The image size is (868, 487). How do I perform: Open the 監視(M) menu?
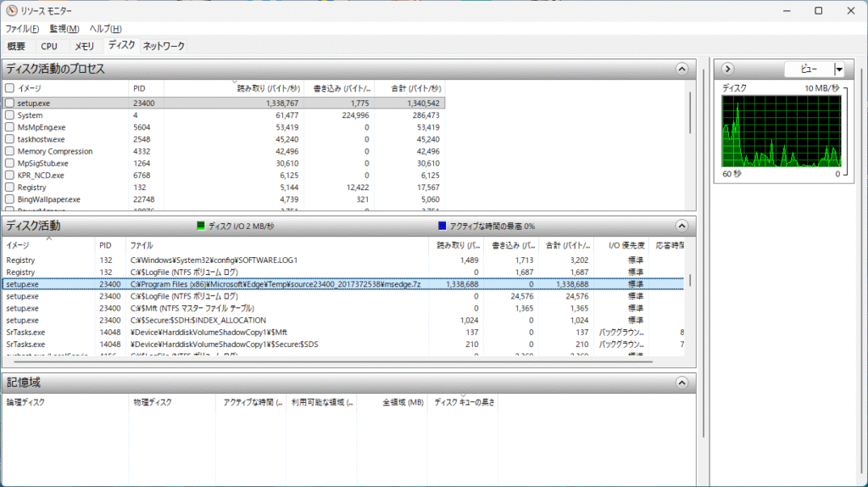click(64, 29)
